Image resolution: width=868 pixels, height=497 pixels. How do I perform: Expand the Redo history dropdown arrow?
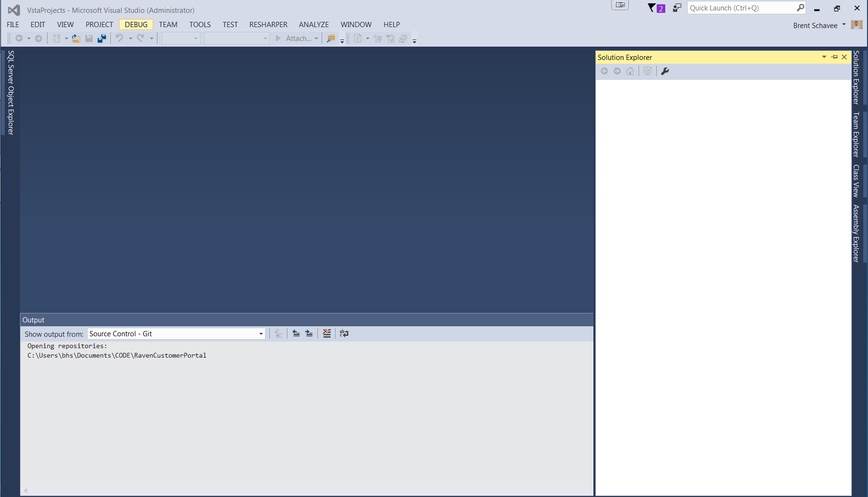pyautogui.click(x=152, y=39)
